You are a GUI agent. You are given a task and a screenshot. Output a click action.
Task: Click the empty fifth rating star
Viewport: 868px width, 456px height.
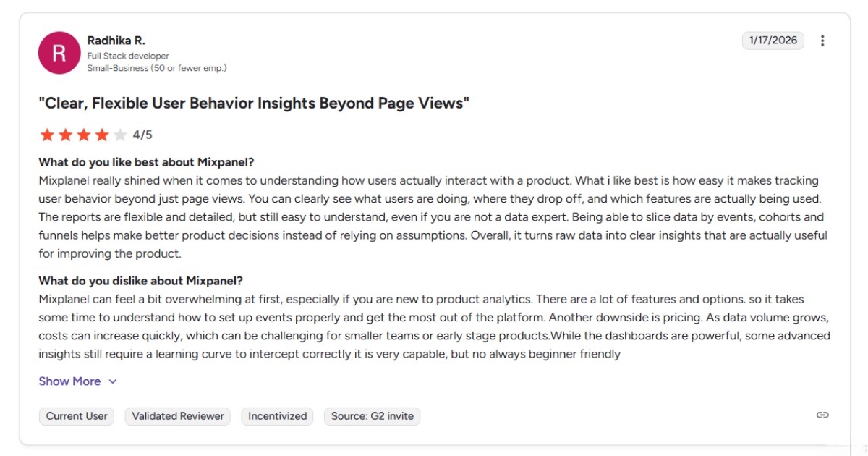tap(119, 135)
